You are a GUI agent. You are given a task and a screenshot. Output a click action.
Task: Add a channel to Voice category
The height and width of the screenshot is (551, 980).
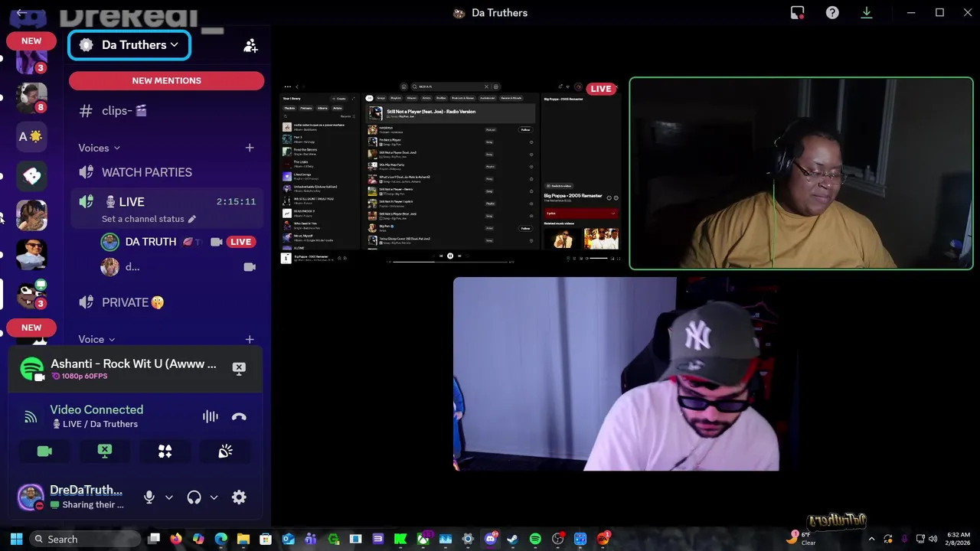[250, 339]
